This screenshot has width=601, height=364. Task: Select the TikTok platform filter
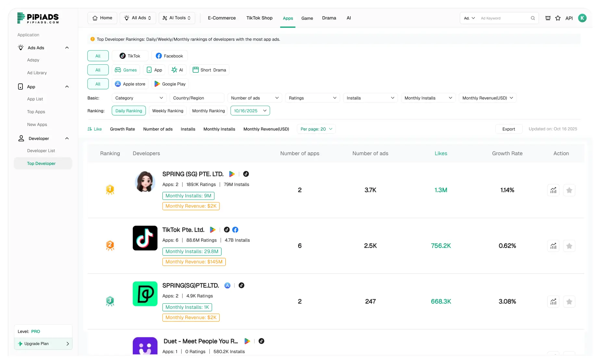pyautogui.click(x=130, y=56)
